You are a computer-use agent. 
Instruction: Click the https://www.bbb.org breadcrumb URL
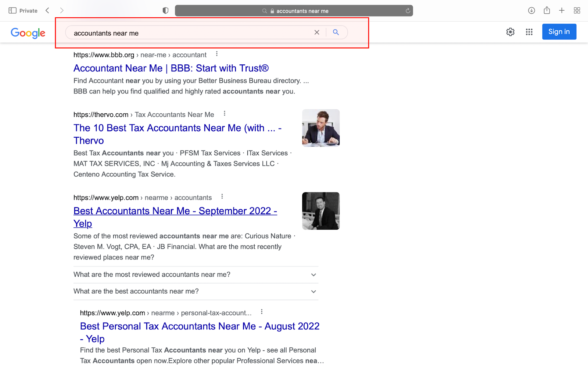(x=140, y=55)
